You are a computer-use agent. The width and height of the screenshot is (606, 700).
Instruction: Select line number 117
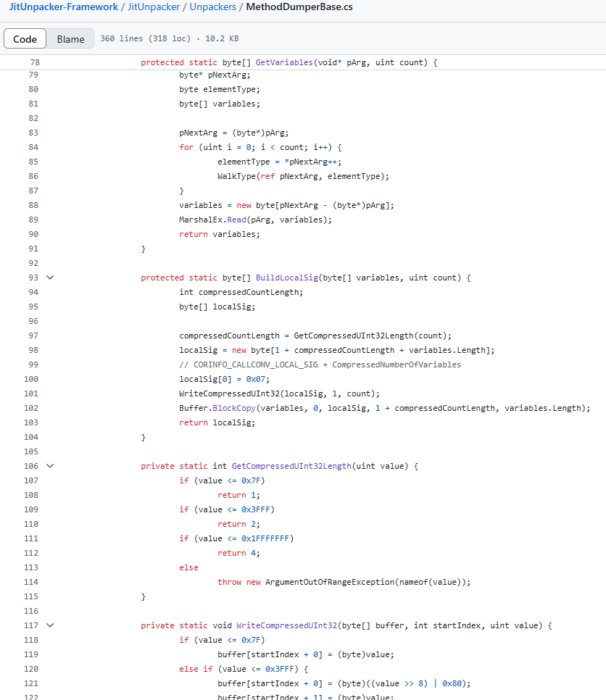coord(31,625)
